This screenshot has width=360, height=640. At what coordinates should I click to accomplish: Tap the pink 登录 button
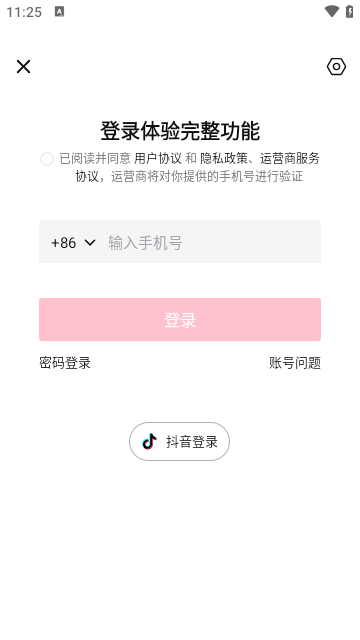tap(180, 319)
